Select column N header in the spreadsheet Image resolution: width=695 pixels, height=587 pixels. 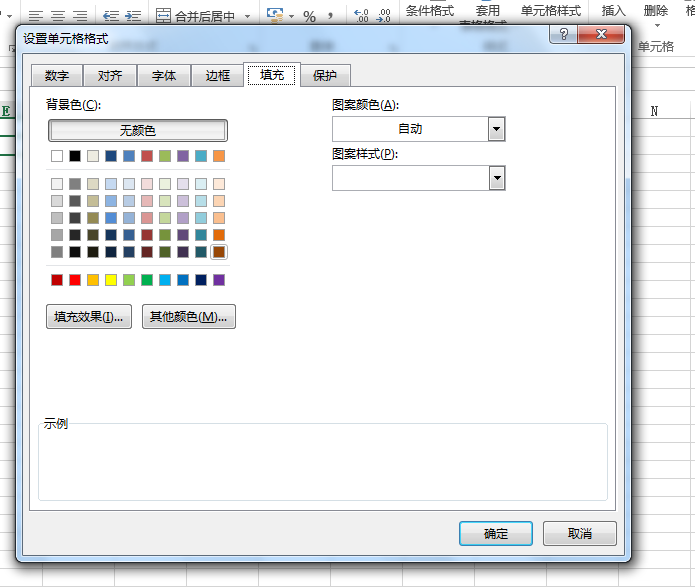click(654, 111)
